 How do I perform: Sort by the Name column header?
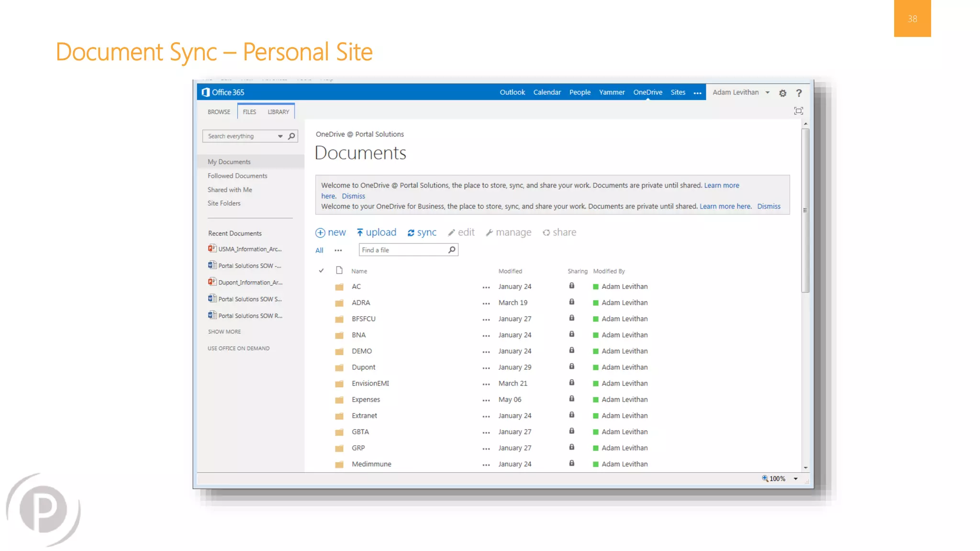click(359, 271)
